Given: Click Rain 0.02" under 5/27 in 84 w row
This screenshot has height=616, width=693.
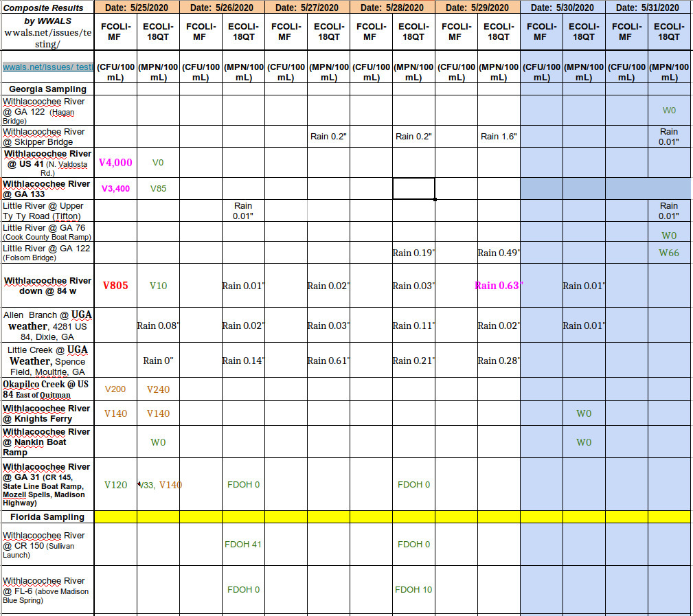Looking at the screenshot, I should click(328, 286).
